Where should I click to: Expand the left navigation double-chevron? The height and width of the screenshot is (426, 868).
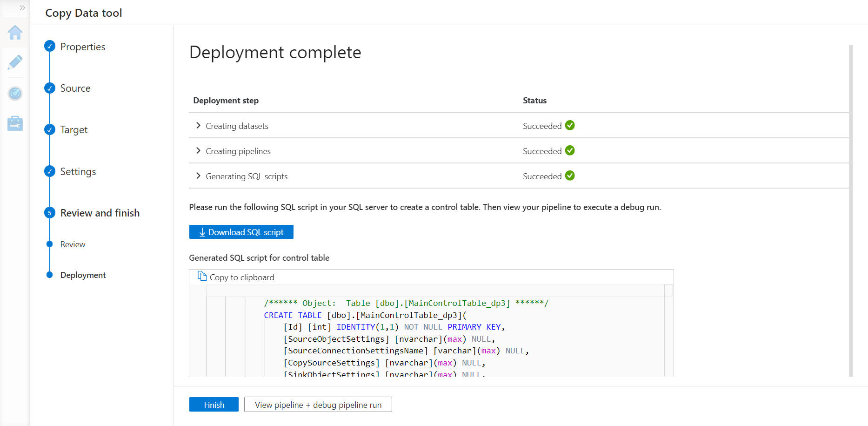(22, 8)
